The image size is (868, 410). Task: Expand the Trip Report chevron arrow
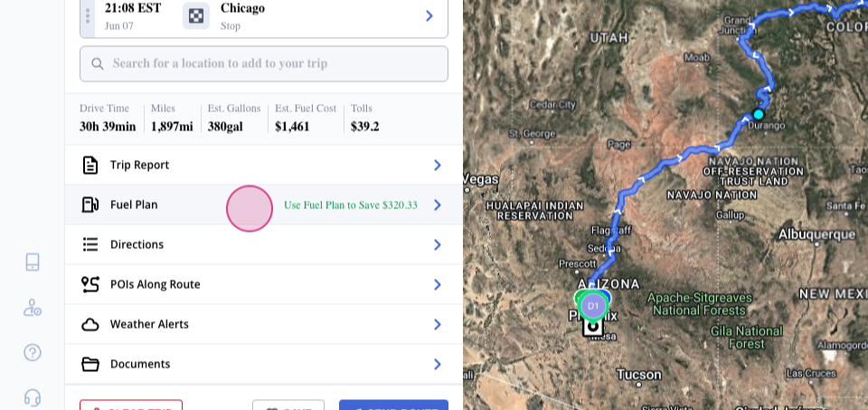pyautogui.click(x=438, y=165)
